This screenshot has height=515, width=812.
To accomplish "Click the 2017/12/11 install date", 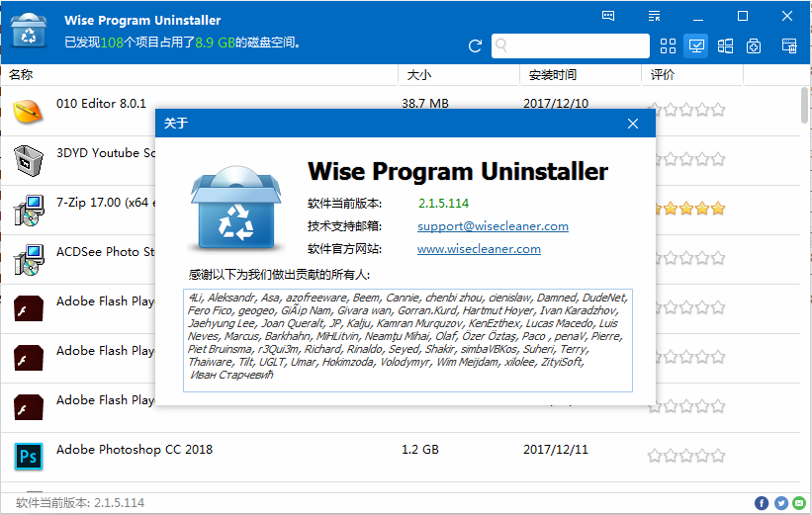I will click(556, 450).
